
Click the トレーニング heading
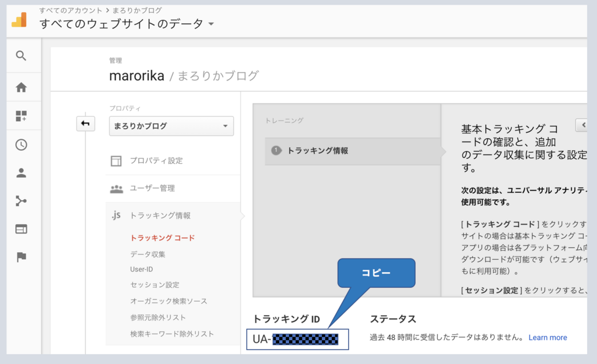pos(284,121)
